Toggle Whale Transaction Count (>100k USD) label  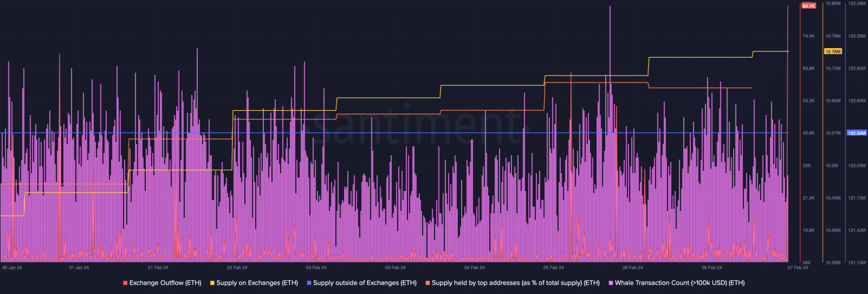680,283
